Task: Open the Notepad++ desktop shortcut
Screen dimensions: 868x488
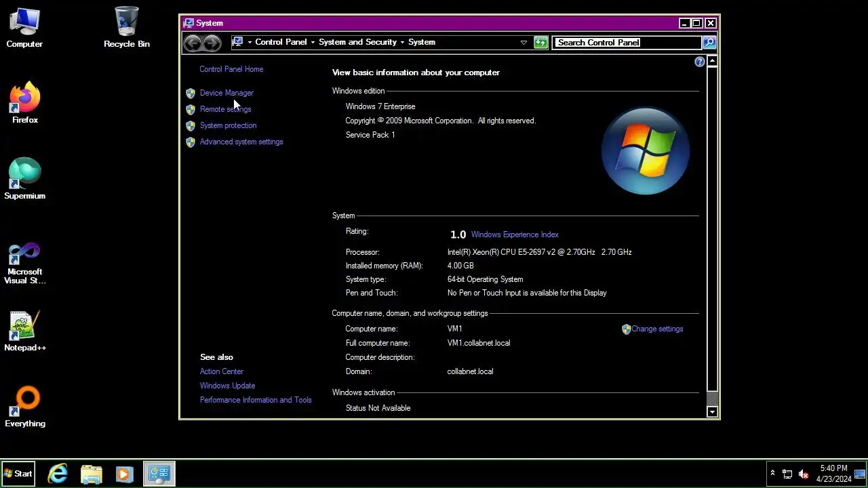Action: point(25,331)
